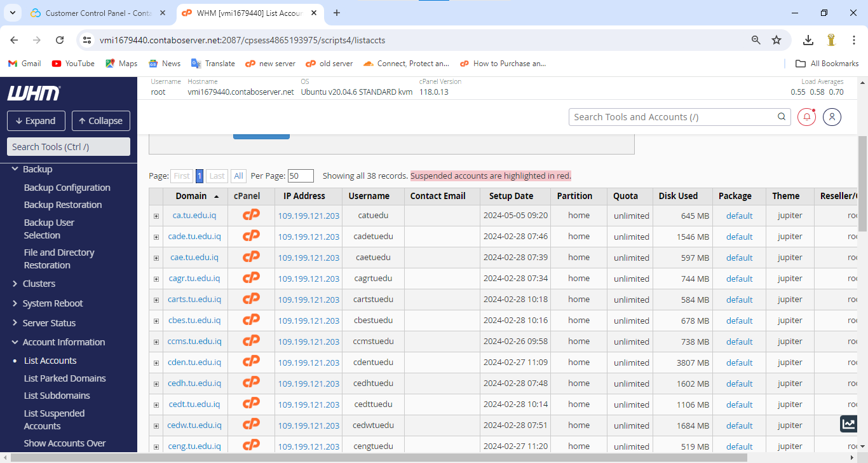Open List Parked Domains in sidebar

(x=65, y=378)
